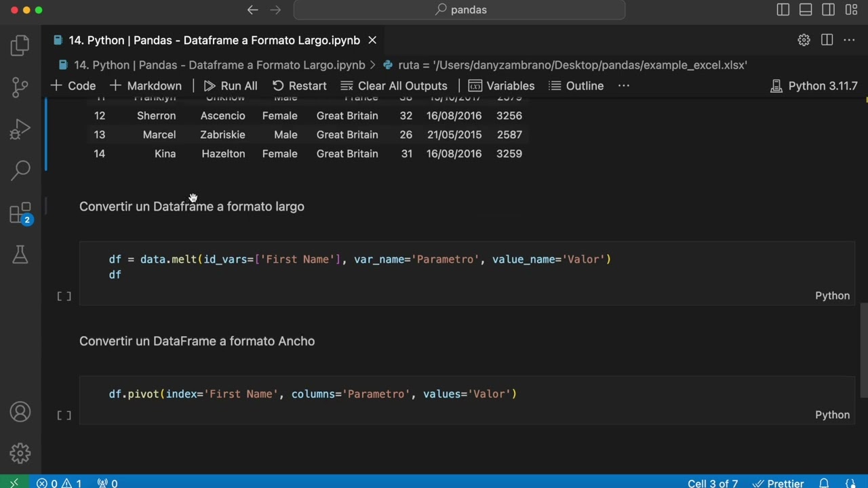The width and height of the screenshot is (868, 488).
Task: Go forward with the right arrow
Action: pyautogui.click(x=275, y=9)
